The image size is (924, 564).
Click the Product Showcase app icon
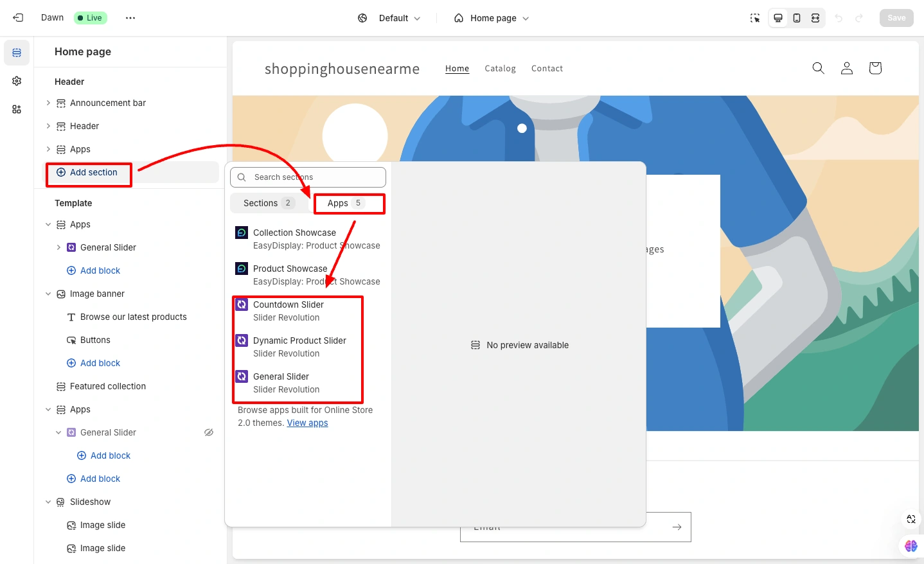[x=242, y=269]
